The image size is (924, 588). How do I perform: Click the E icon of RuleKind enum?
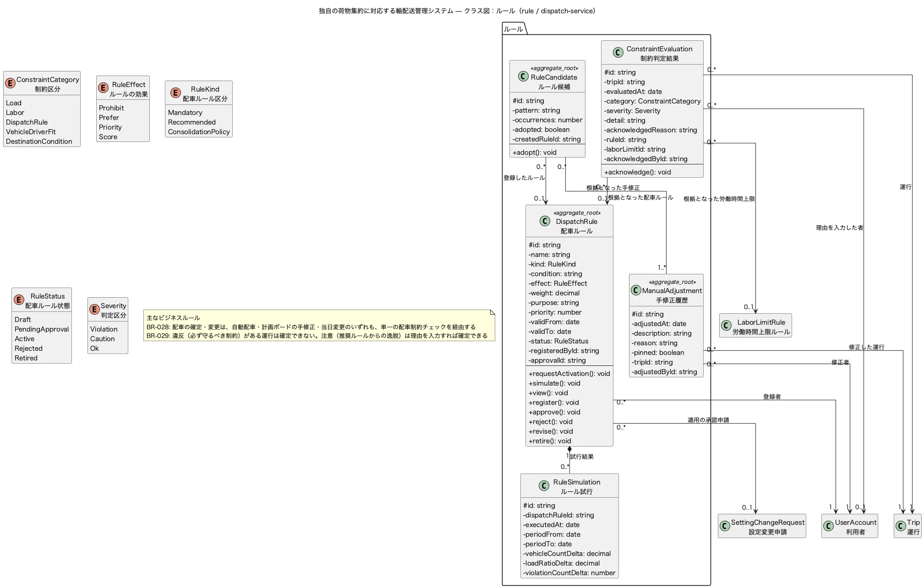click(x=175, y=93)
